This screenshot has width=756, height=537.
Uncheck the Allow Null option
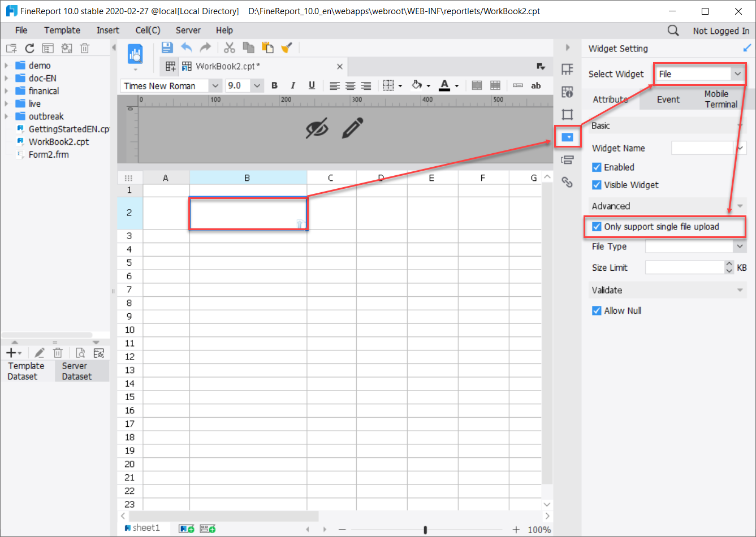(x=596, y=310)
